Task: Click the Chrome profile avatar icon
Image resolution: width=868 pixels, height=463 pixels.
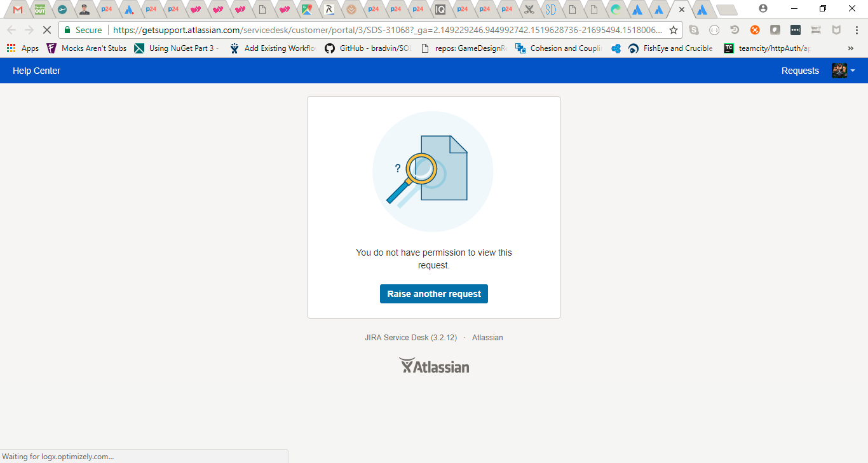Action: tap(762, 10)
